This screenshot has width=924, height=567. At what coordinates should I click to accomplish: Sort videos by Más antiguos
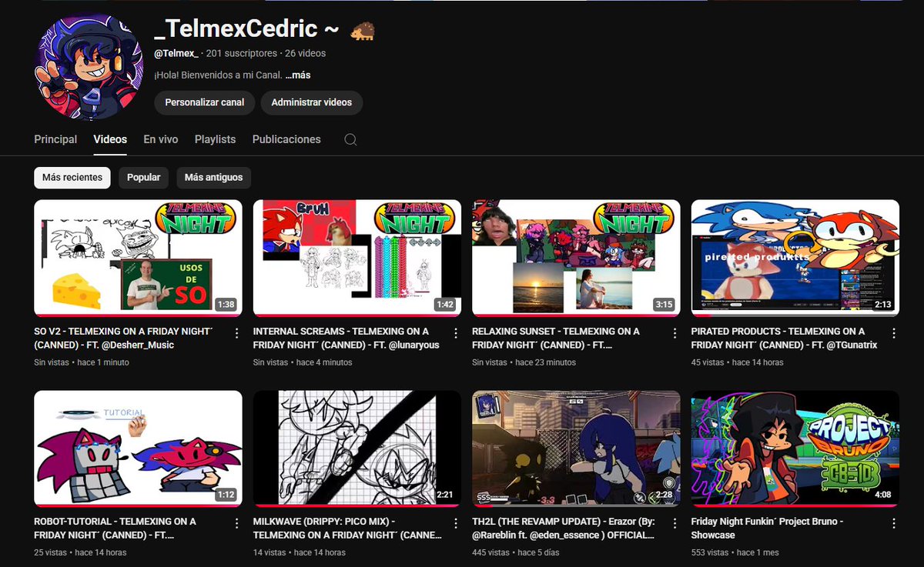[213, 177]
